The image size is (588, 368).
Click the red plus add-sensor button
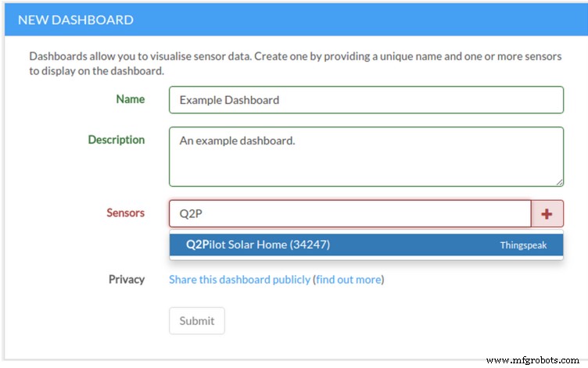click(547, 213)
